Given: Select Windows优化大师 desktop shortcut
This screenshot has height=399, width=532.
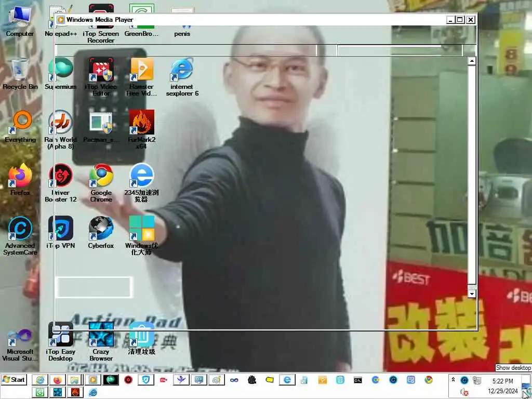Looking at the screenshot, I should click(x=141, y=236).
